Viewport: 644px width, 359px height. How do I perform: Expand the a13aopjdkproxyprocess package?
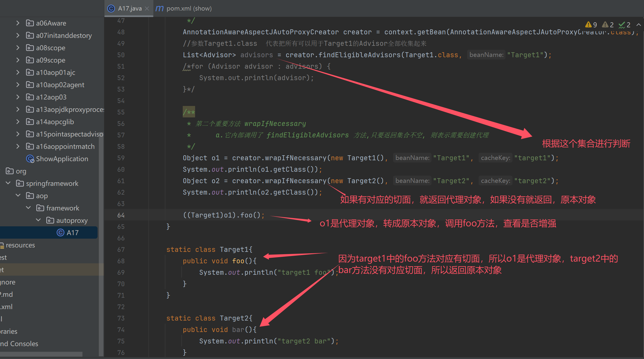point(18,109)
